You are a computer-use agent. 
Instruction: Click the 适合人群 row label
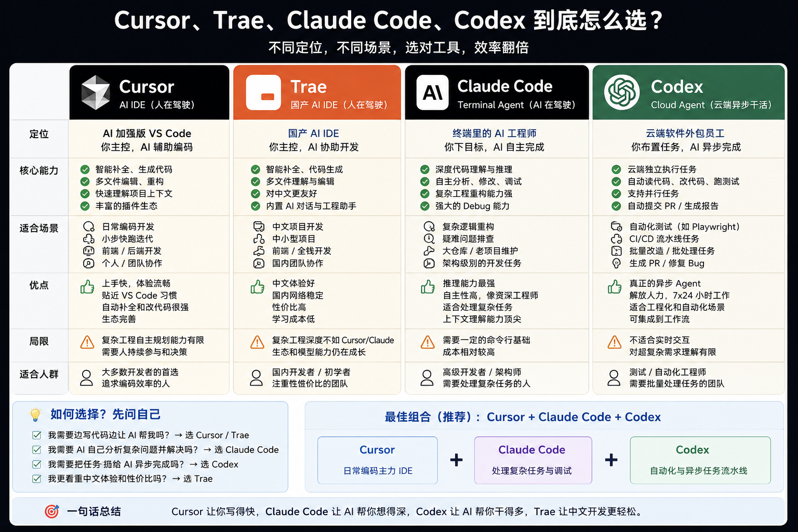39,375
